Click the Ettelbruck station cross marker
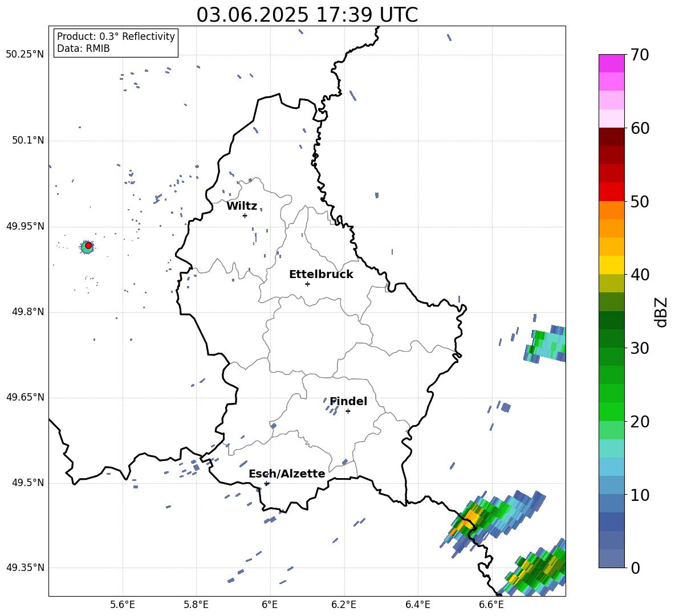 (307, 284)
